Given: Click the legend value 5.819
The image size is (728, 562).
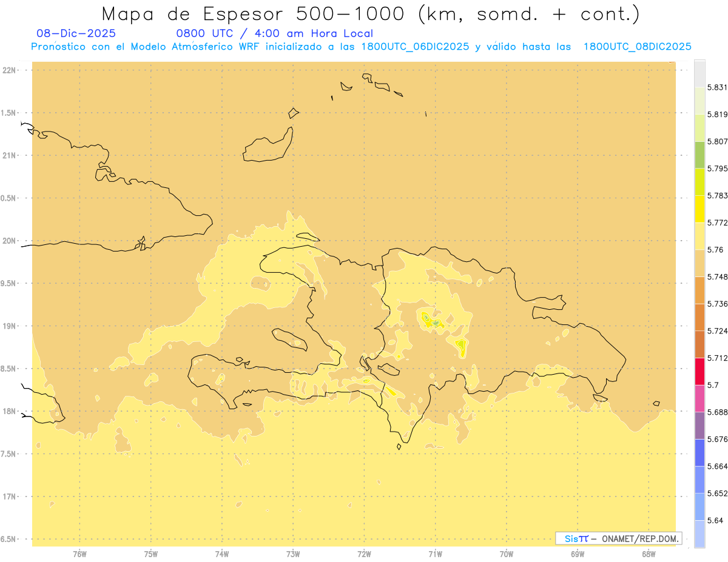Looking at the screenshot, I should tap(718, 115).
